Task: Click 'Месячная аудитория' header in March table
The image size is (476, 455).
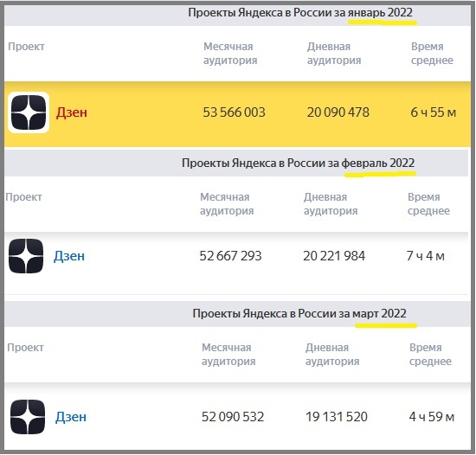Action: click(x=228, y=355)
